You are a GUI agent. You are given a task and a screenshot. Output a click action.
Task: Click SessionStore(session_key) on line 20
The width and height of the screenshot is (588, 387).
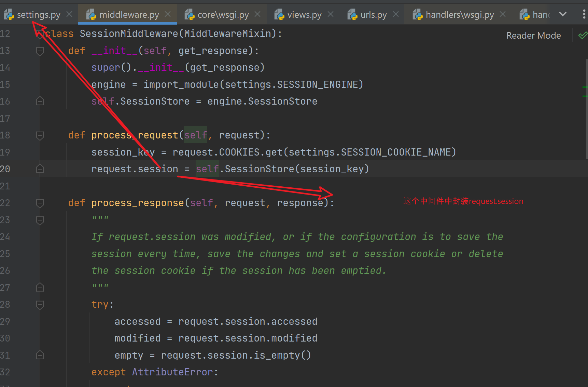click(297, 169)
